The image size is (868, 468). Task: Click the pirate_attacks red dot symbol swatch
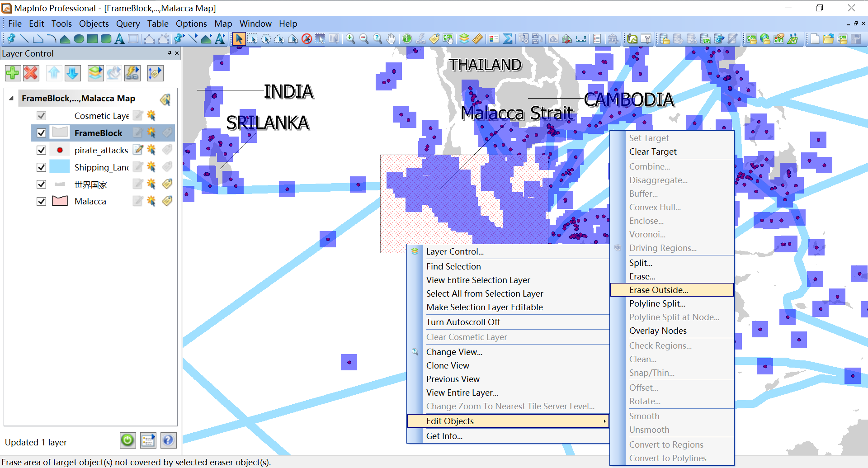(x=60, y=150)
